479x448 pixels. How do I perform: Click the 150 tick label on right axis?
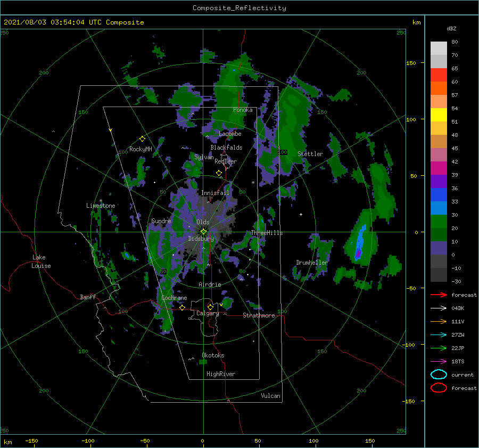coord(411,63)
